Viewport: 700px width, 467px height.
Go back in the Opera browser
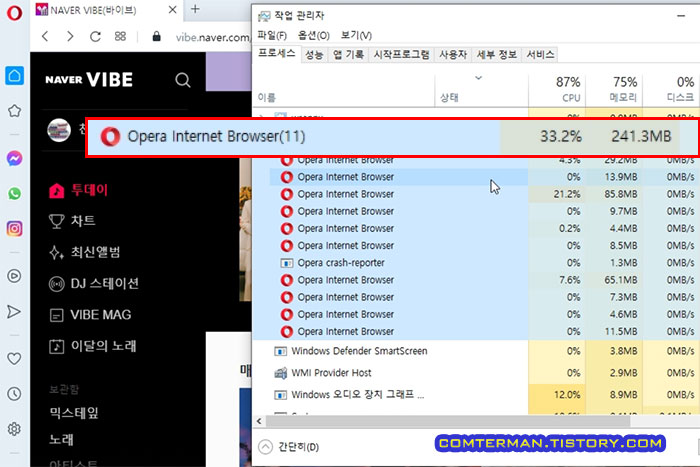[x=45, y=36]
